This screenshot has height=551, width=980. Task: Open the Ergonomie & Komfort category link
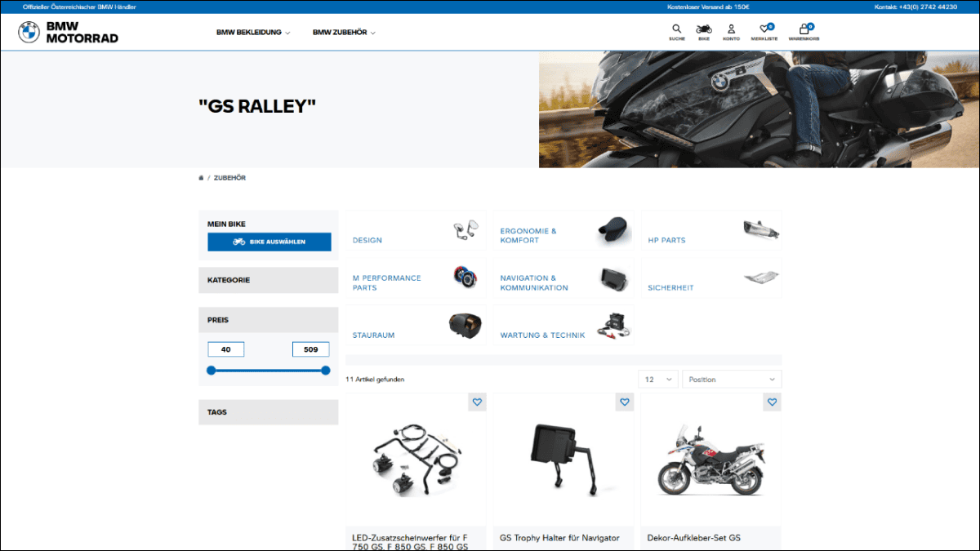click(528, 236)
